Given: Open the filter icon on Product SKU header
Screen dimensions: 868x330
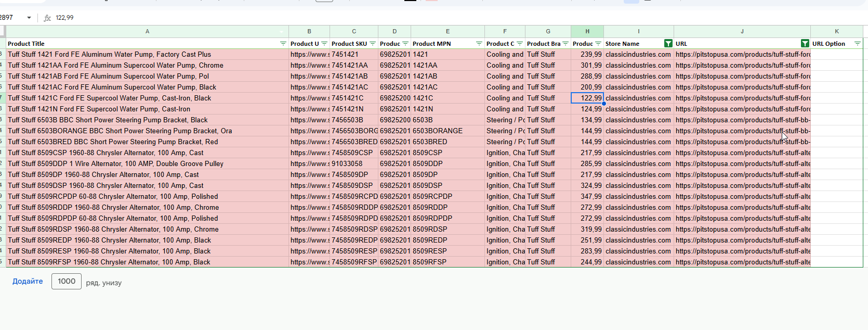Looking at the screenshot, I should (x=373, y=44).
